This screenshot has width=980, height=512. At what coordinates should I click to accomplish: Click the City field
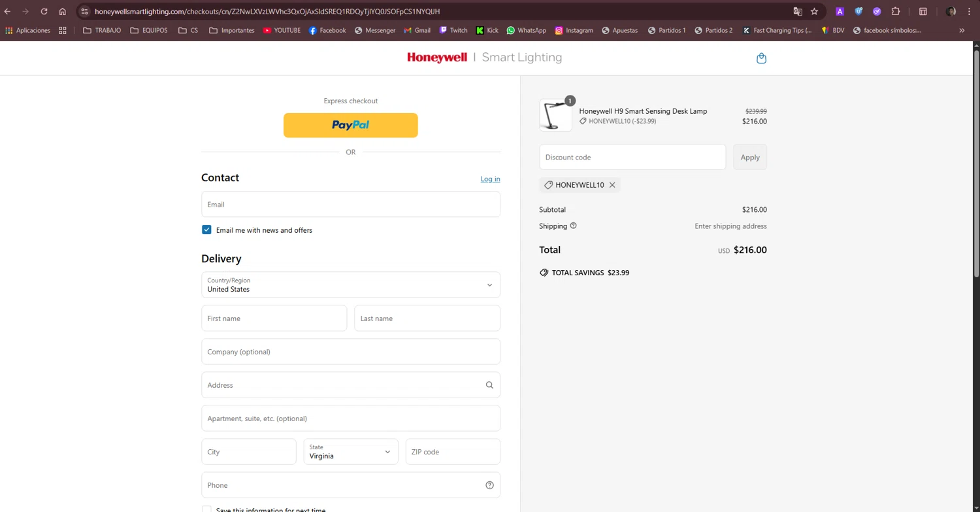click(249, 452)
